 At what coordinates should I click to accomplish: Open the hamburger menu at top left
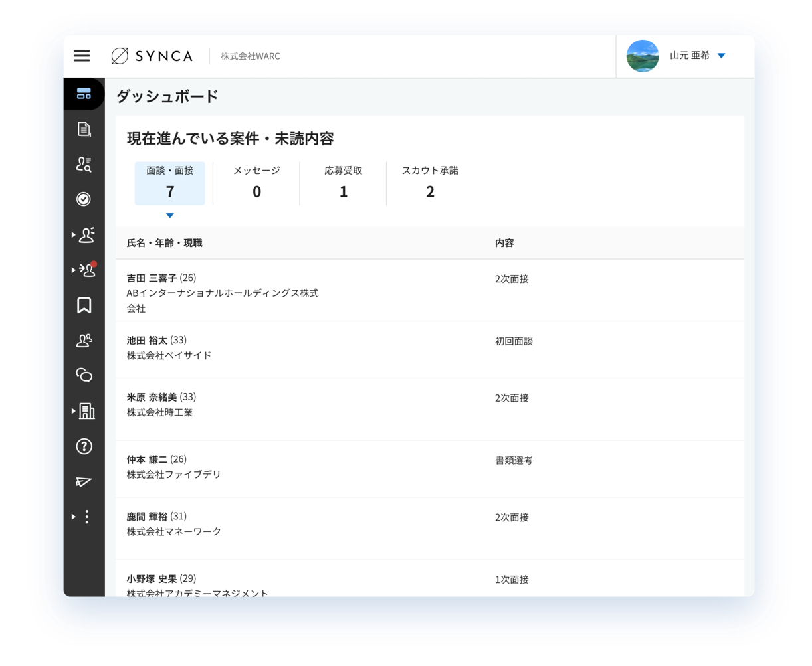[82, 56]
